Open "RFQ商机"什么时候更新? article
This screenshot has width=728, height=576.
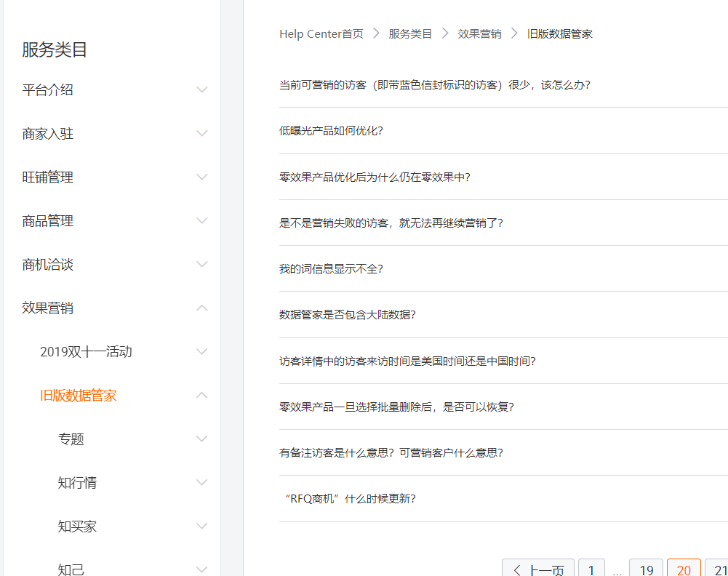pos(347,499)
